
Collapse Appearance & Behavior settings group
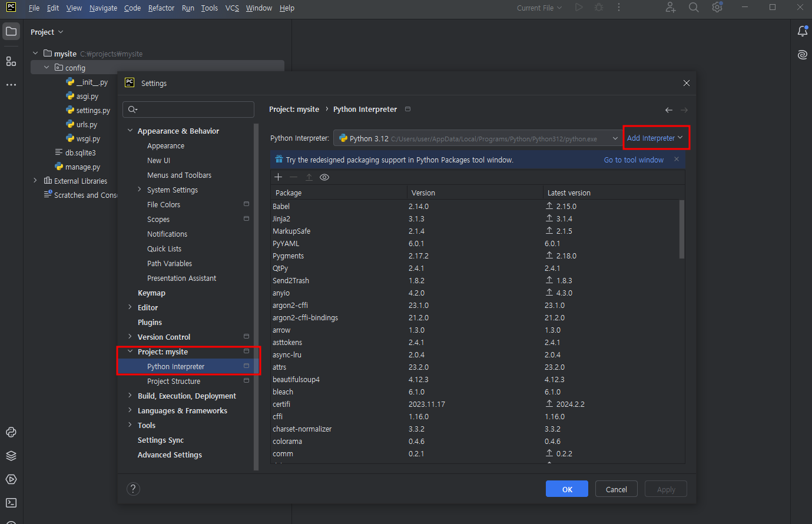coord(130,131)
